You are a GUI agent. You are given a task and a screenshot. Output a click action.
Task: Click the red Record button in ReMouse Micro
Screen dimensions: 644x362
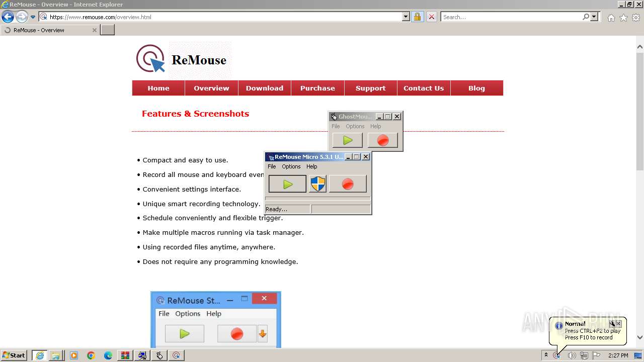[x=348, y=184]
